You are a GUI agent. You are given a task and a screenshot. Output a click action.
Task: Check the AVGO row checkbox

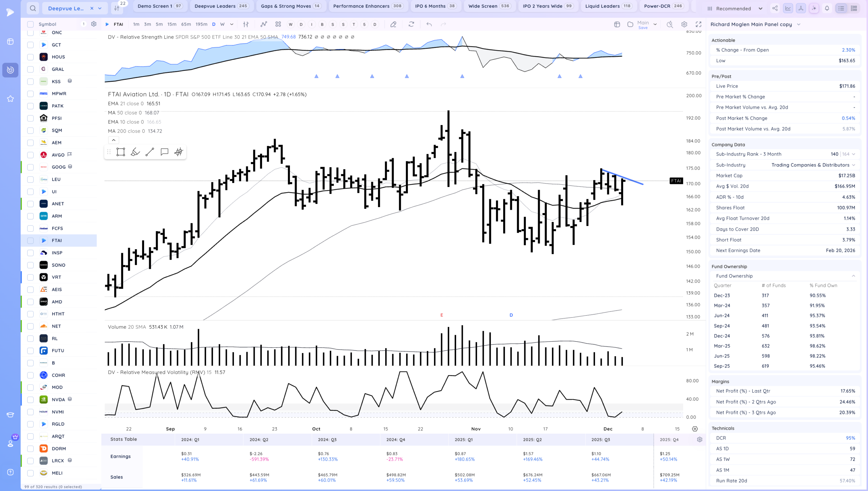31,155
